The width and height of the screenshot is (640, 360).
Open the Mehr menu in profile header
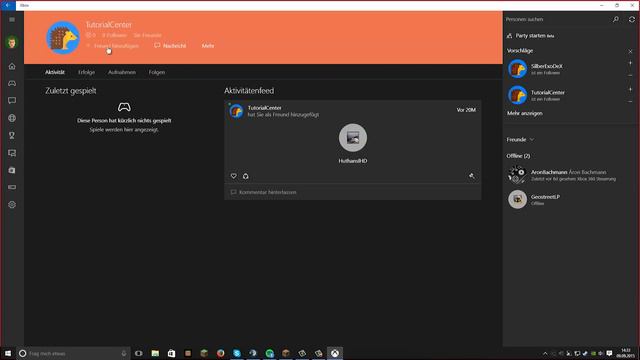(x=208, y=46)
